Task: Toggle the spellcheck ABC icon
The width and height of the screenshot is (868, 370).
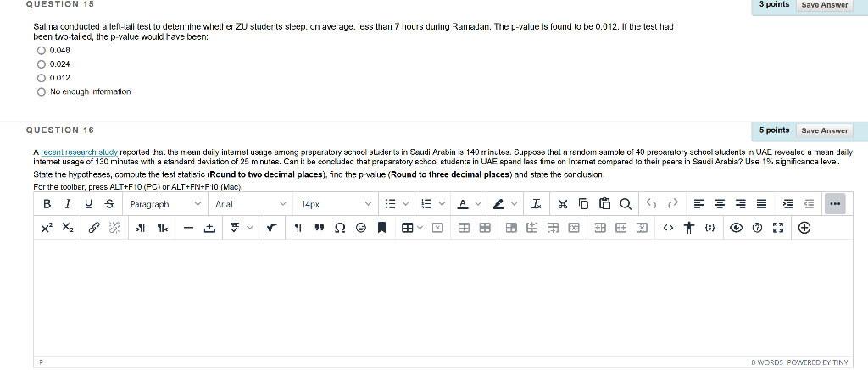Action: point(235,227)
